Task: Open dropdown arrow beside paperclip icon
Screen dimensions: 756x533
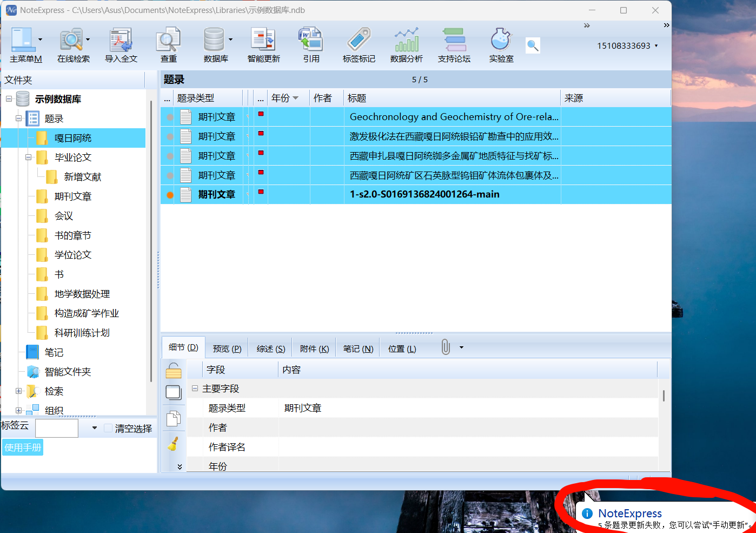Action: (461, 347)
